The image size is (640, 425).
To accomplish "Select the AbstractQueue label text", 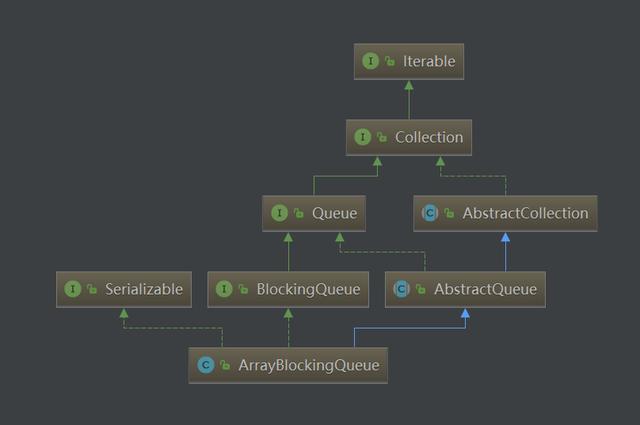I will pos(485,290).
